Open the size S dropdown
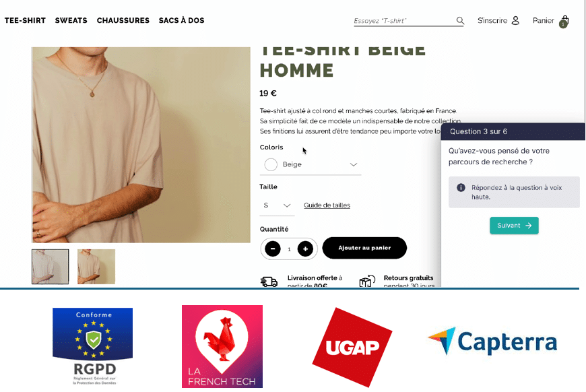Viewport: 586px width, 392px height. click(277, 205)
